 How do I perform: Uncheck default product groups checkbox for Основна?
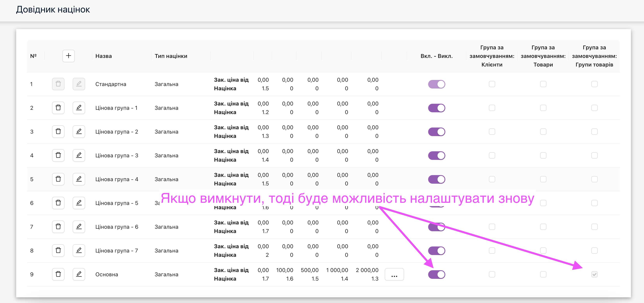pos(594,275)
